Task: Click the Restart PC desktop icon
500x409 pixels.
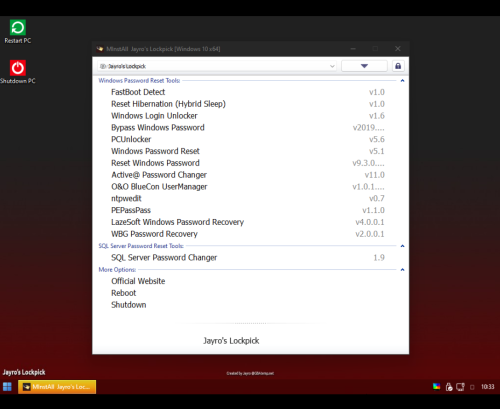Action: coord(18,32)
